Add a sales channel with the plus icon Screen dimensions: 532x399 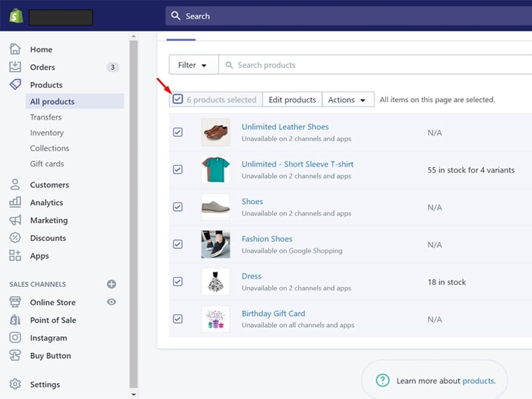[x=111, y=284]
